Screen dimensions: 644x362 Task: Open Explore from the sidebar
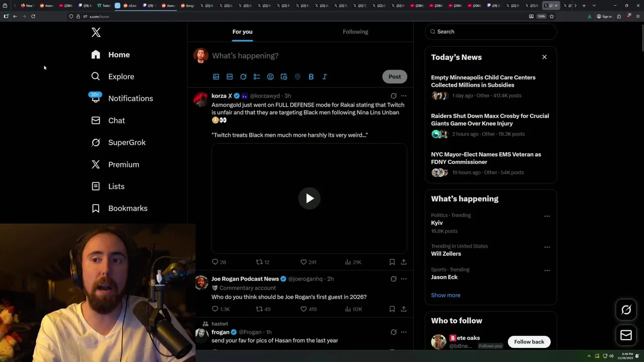click(x=113, y=76)
